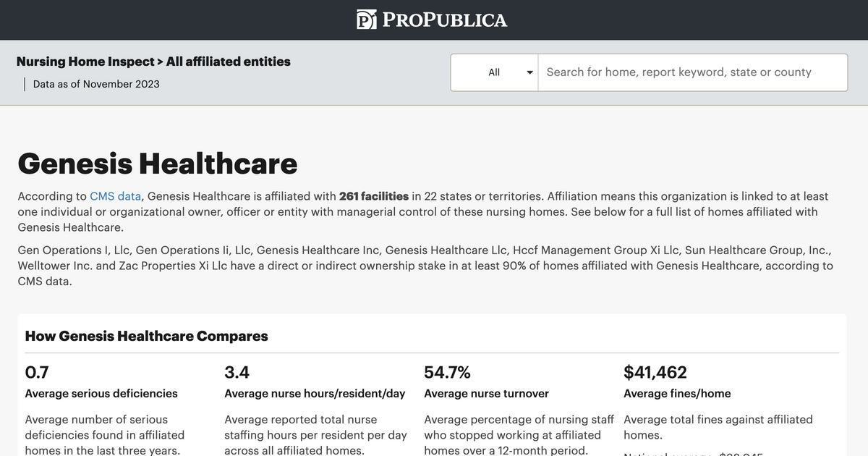Select the Average nurse turnover label
This screenshot has width=868, height=456.
click(486, 394)
